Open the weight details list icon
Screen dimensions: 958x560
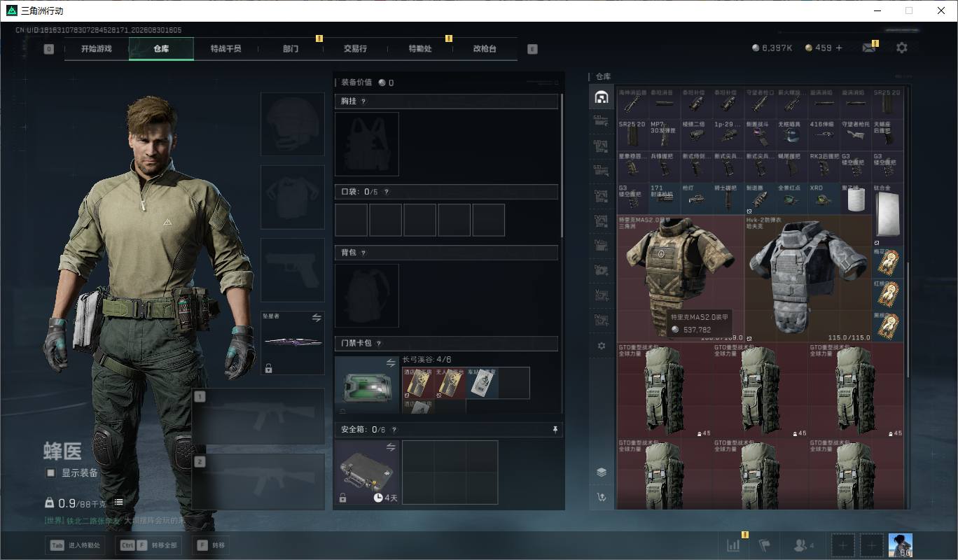coord(119,503)
